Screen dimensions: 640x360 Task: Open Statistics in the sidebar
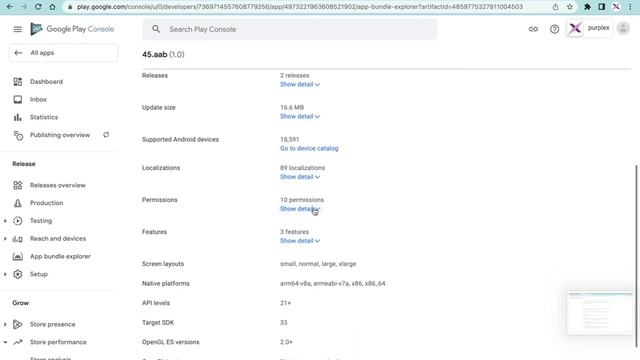pyautogui.click(x=44, y=117)
